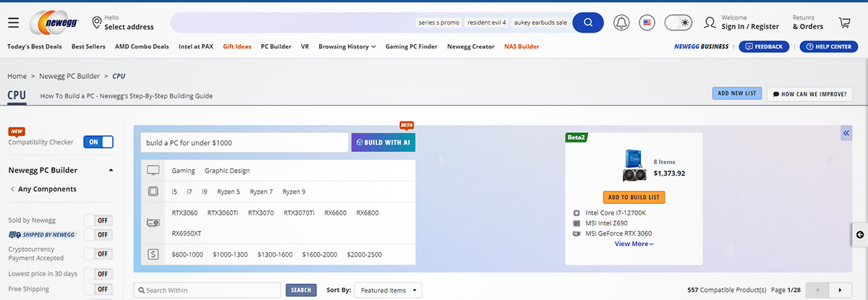Open PC Builder nav item
Screen dimensions: 868x300
[x=276, y=46]
